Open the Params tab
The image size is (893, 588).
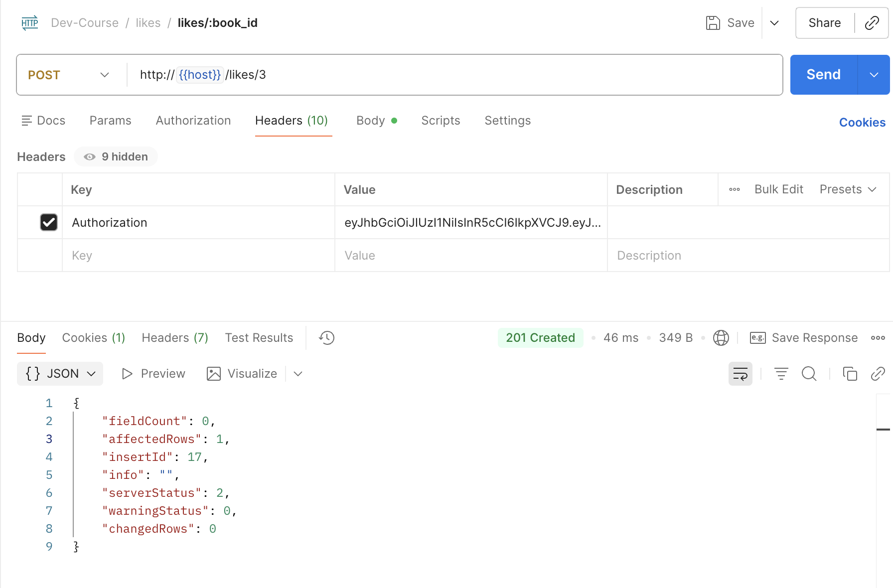pos(110,121)
